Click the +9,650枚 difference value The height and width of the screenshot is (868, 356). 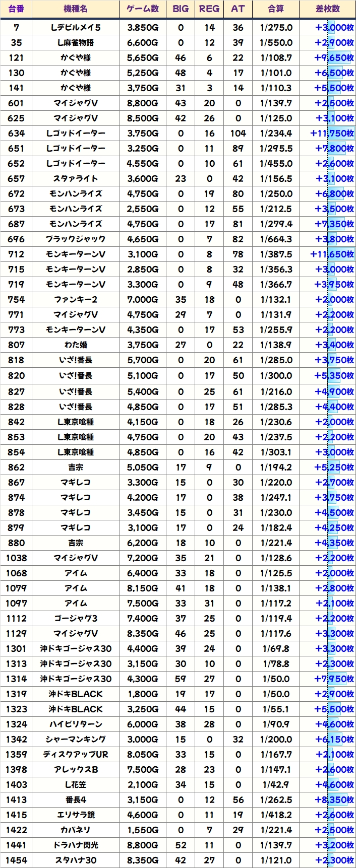(x=334, y=58)
